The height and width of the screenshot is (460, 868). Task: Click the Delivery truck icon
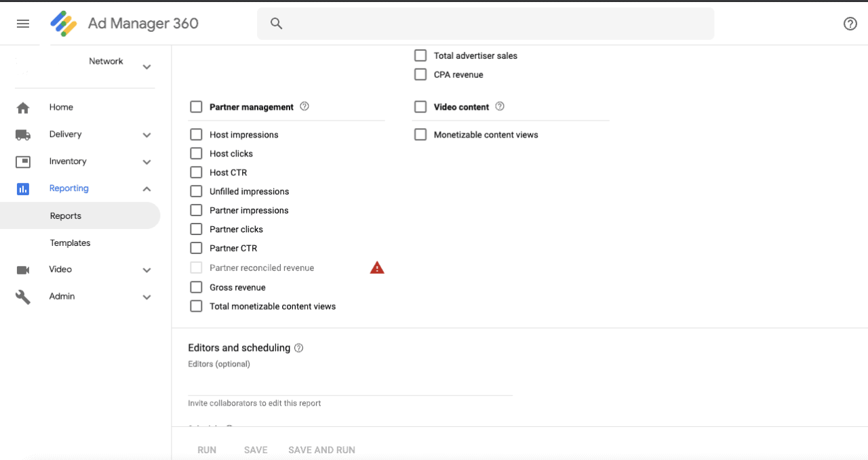pyautogui.click(x=22, y=134)
